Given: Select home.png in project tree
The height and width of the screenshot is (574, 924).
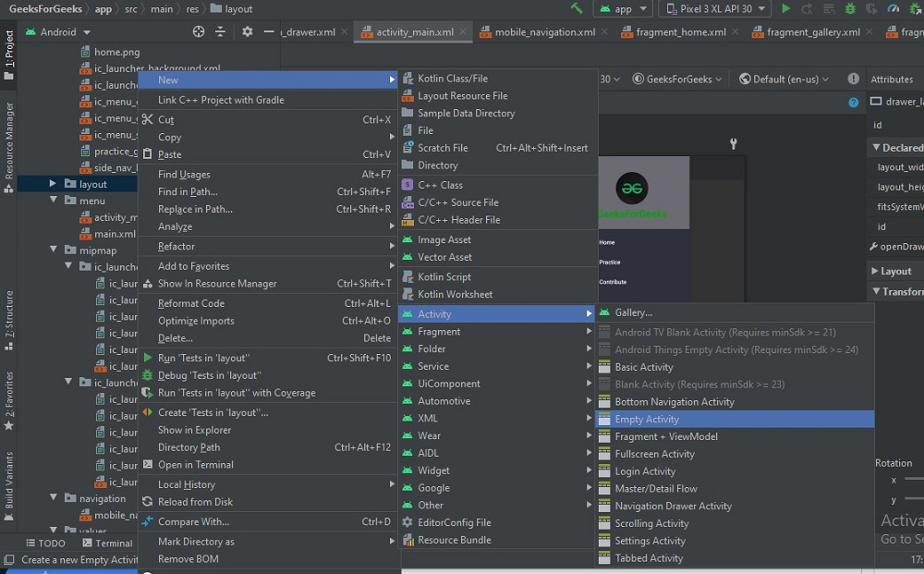Looking at the screenshot, I should click(110, 52).
